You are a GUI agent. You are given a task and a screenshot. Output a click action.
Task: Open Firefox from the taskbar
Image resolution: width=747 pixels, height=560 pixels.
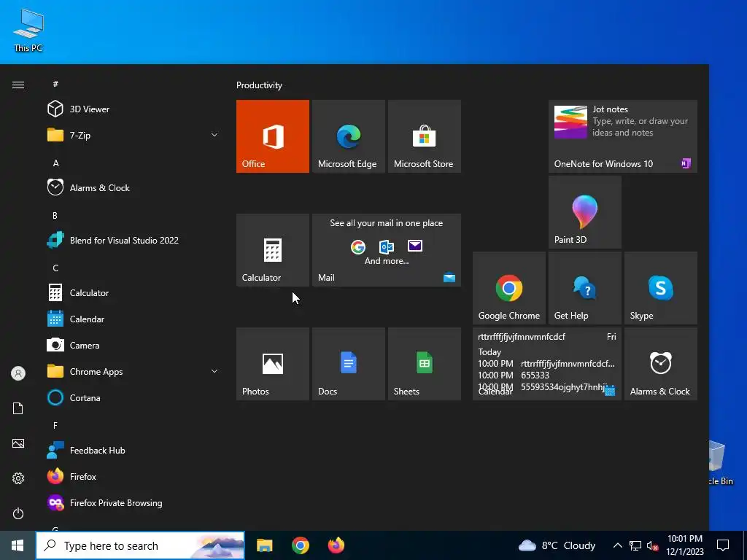click(336, 545)
